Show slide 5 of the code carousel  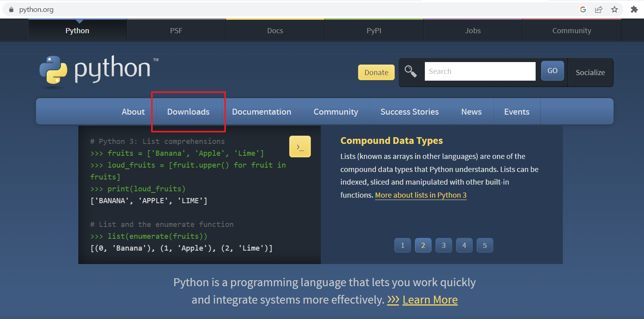(485, 245)
